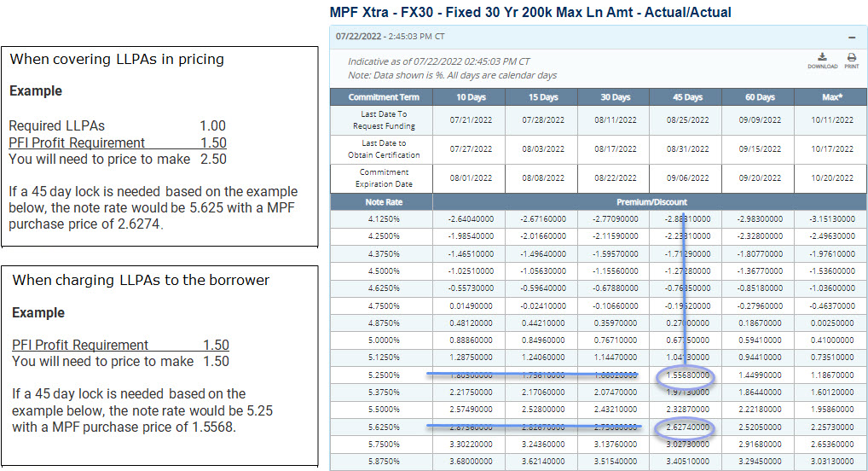Click the 2.52050000 cell
The image size is (868, 471).
[760, 427]
